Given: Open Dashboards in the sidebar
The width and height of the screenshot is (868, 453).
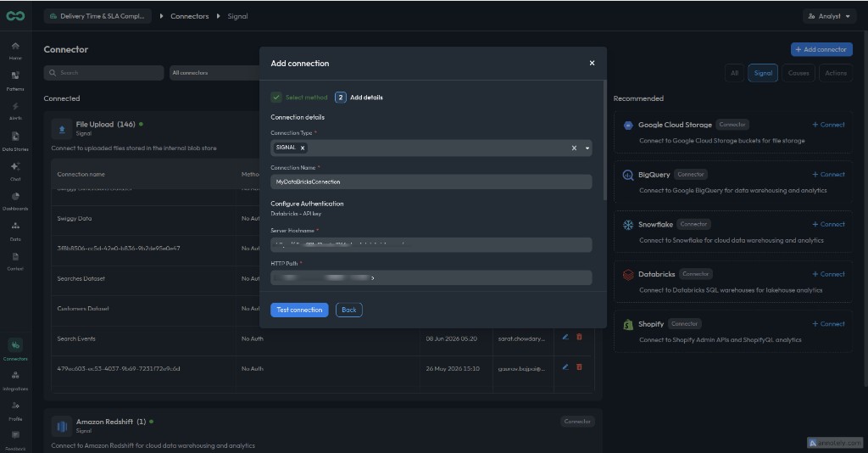Looking at the screenshot, I should 15,201.
